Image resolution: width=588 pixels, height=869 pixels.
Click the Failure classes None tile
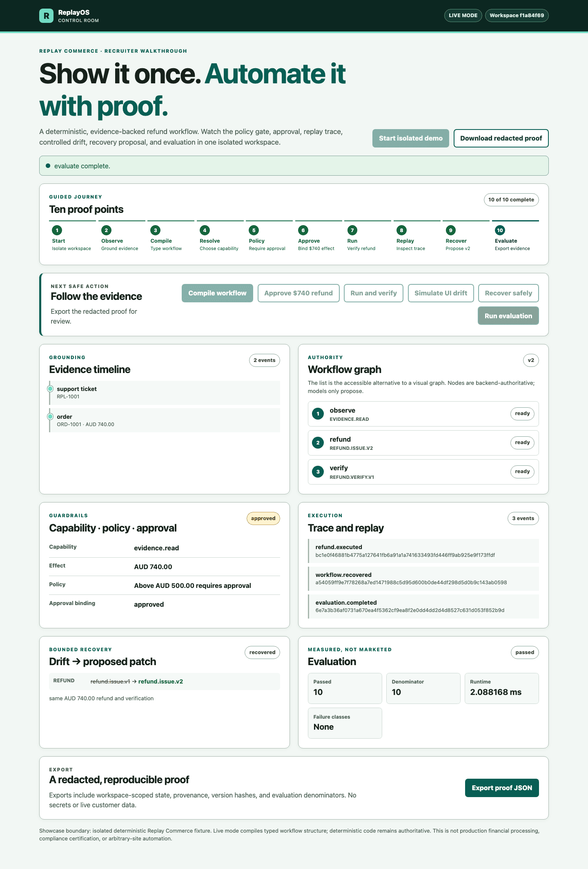[345, 723]
